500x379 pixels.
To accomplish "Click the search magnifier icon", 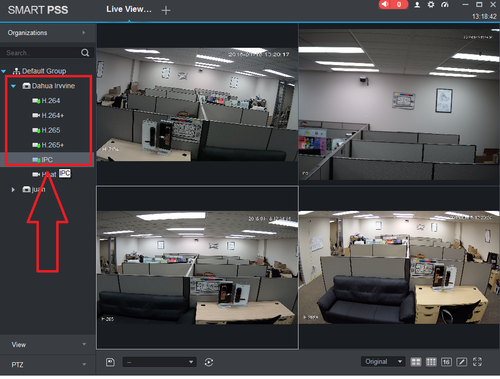I will point(85,53).
